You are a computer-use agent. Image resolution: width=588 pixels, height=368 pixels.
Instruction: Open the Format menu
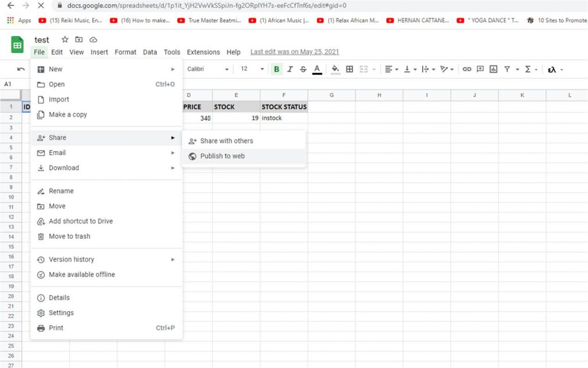[x=125, y=52]
